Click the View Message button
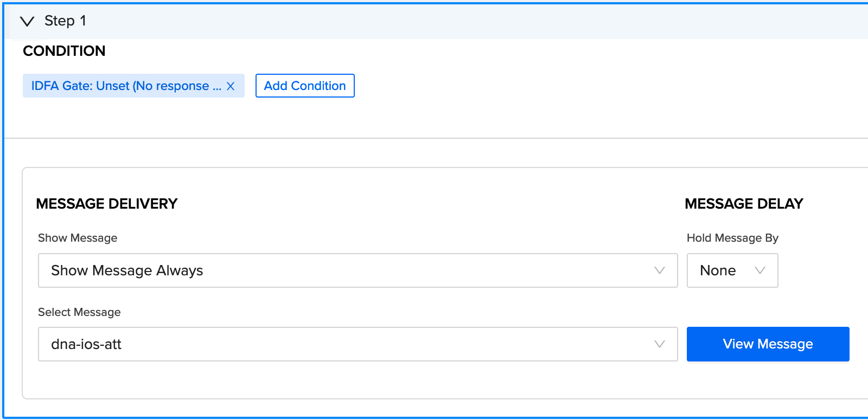 (768, 344)
